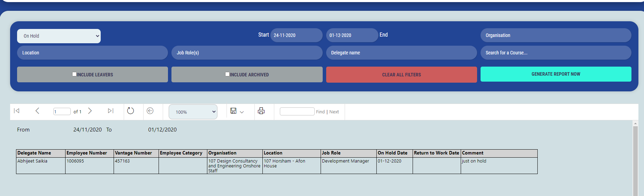Focus the Search for a Course field
644x196 pixels.
tap(555, 53)
